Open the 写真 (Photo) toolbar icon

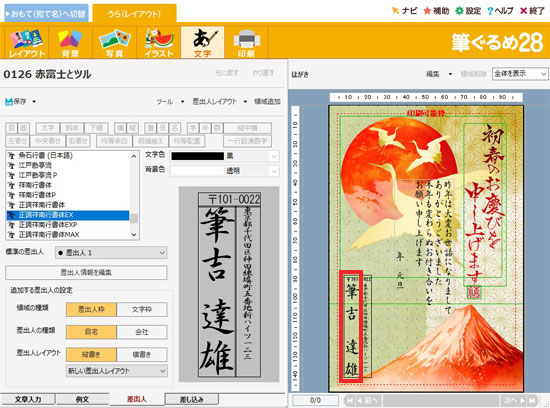pyautogui.click(x=114, y=43)
